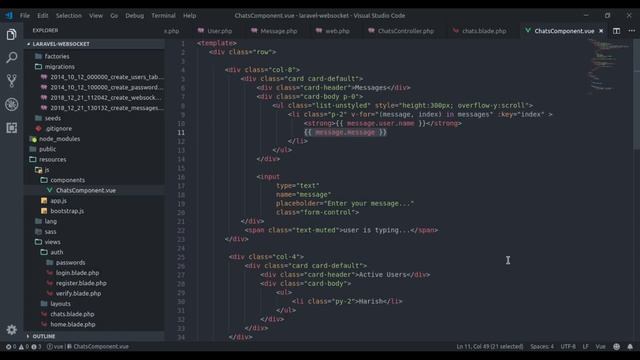Open the Edit menu
This screenshot has height=360, width=640.
[x=43, y=16]
